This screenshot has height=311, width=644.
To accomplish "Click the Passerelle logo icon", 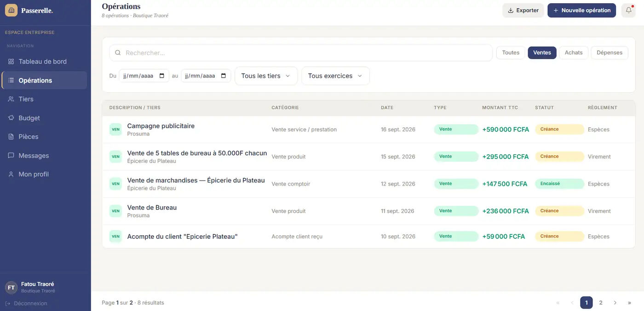I will (11, 10).
